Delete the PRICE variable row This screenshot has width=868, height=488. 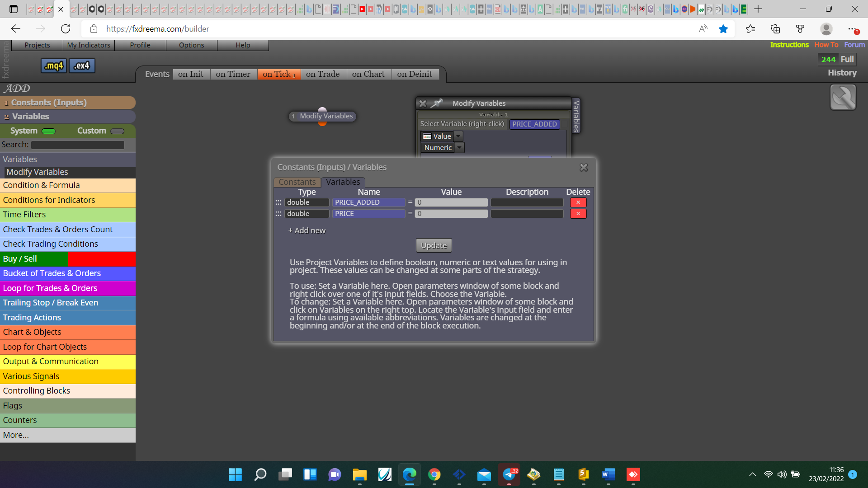[x=578, y=214]
